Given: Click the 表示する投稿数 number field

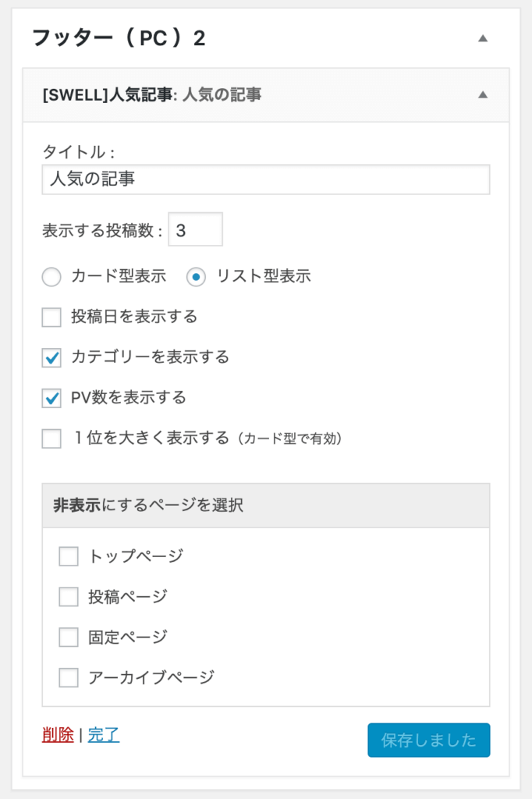Looking at the screenshot, I should [195, 229].
